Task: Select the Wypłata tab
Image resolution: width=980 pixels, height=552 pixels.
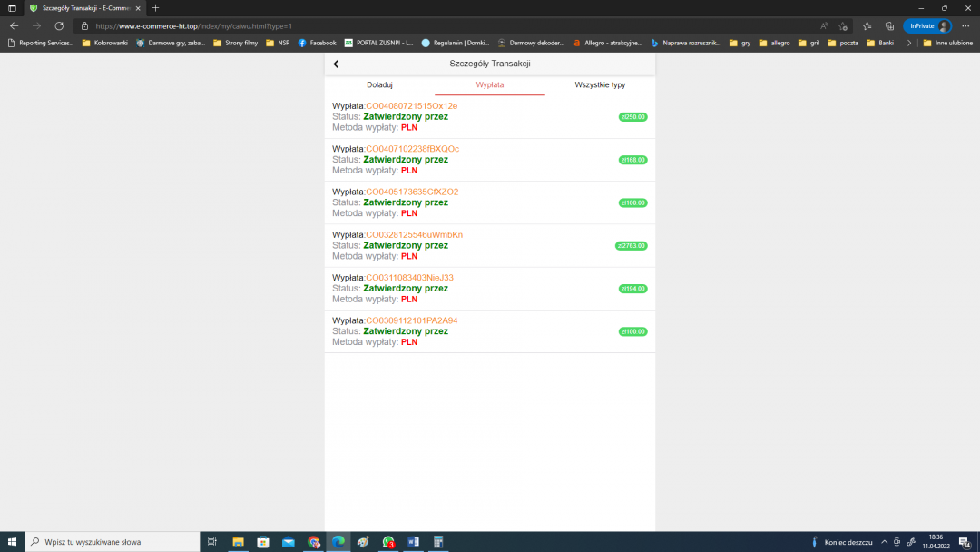Action: [x=490, y=84]
